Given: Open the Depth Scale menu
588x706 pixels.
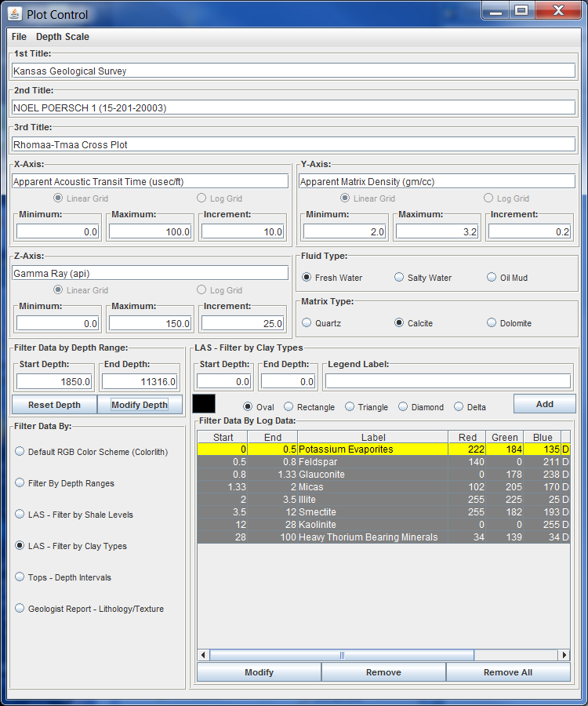Looking at the screenshot, I should pyautogui.click(x=63, y=37).
